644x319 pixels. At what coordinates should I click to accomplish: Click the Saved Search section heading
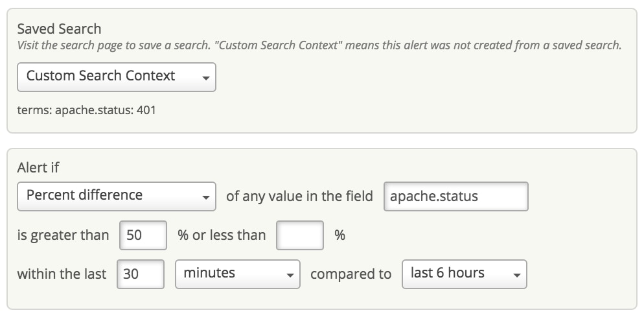(x=59, y=29)
